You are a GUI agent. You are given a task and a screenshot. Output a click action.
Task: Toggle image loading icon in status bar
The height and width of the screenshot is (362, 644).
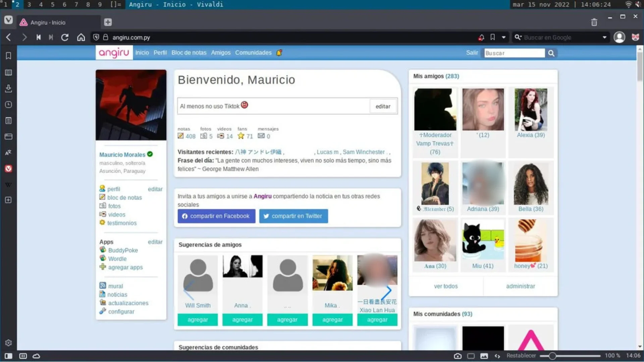point(484,356)
